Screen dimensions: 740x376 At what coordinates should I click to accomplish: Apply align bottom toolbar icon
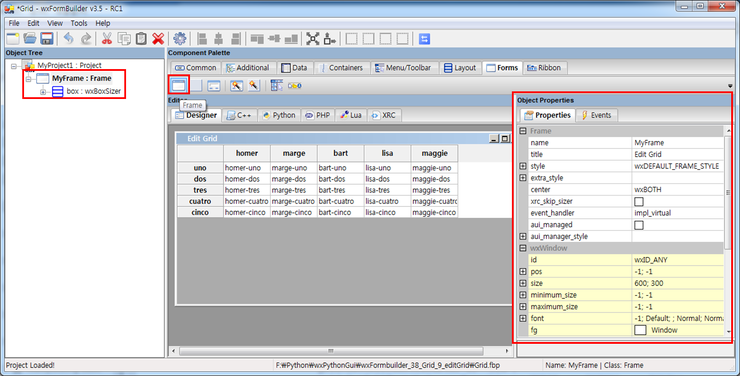[x=291, y=39]
